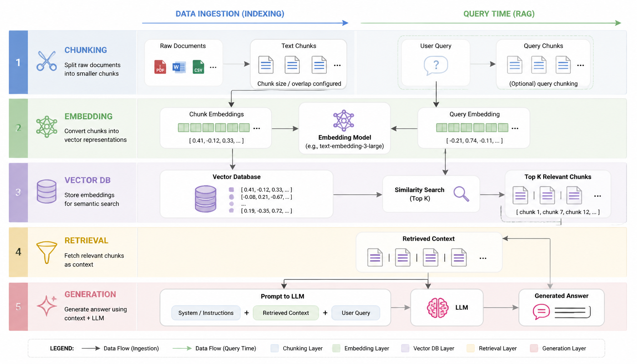Click the text '[ chunk 1, chunk 7, chunk 12, ... ]'
This screenshot has width=637, height=364.
[558, 212]
